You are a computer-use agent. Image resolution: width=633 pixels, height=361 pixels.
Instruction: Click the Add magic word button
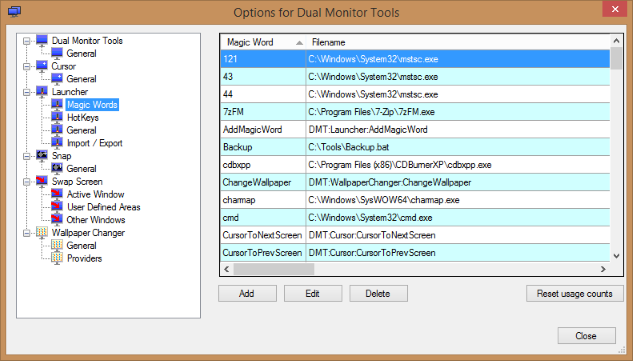click(247, 294)
